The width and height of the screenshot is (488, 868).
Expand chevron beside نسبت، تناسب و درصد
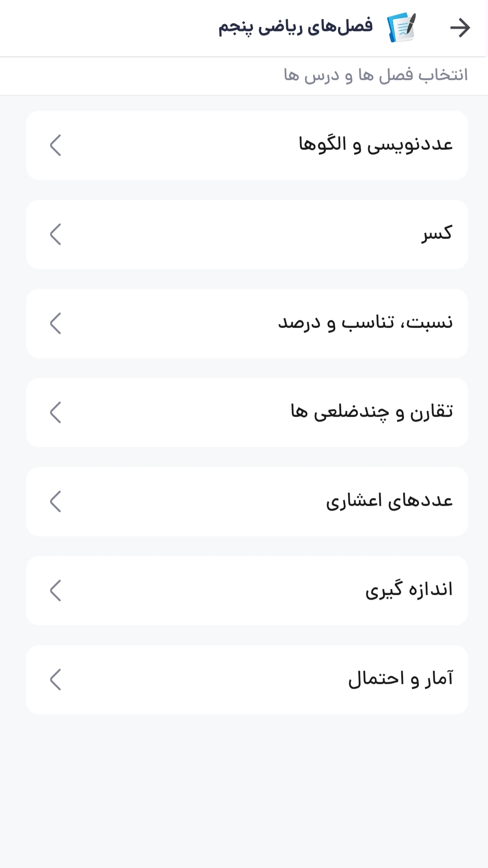(x=56, y=324)
